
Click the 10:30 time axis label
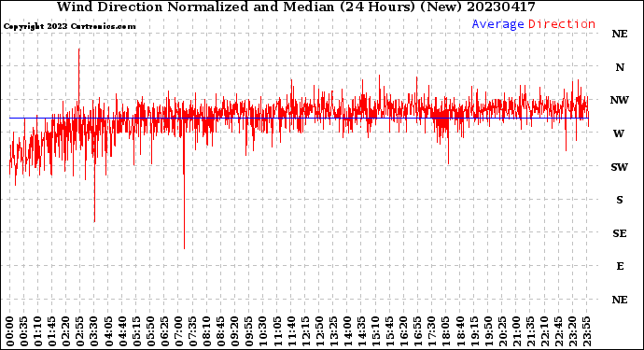[263, 331]
